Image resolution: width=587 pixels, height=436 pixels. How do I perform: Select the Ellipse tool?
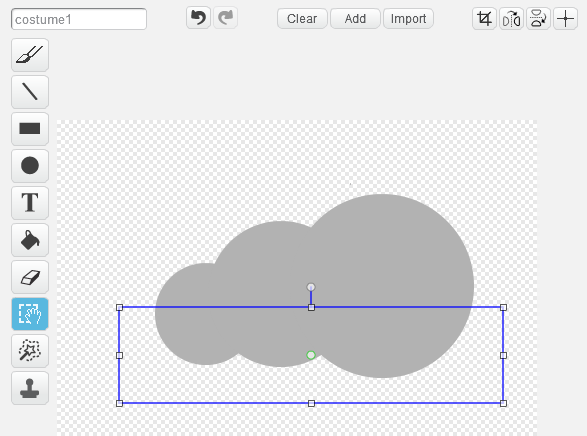pos(30,166)
